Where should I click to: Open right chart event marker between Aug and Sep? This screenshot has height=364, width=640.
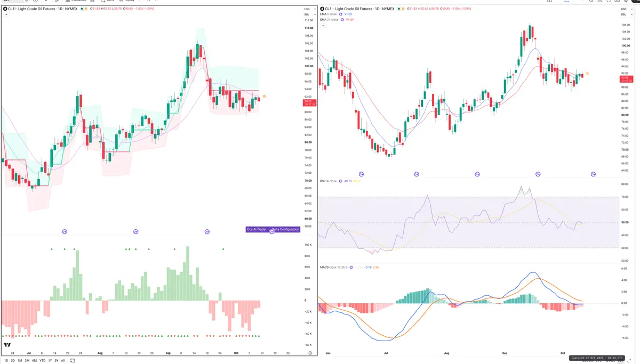tap(478, 174)
